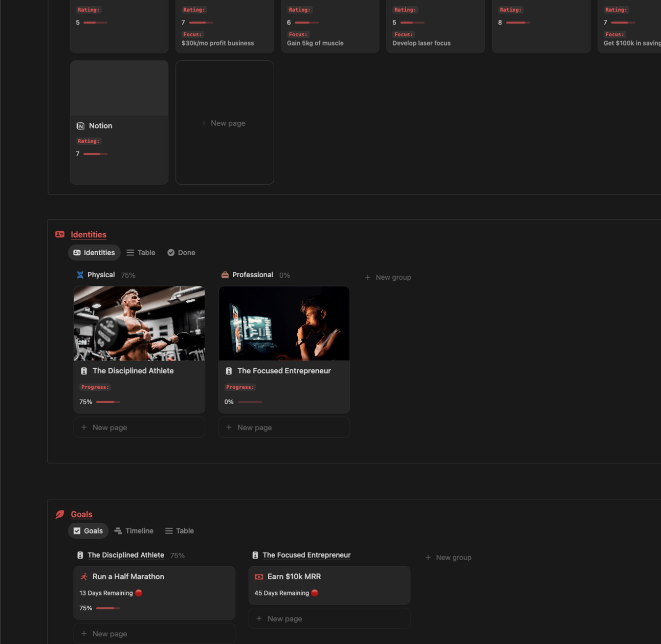Click the Identities section heading icon
This screenshot has width=661, height=644.
pyautogui.click(x=60, y=234)
